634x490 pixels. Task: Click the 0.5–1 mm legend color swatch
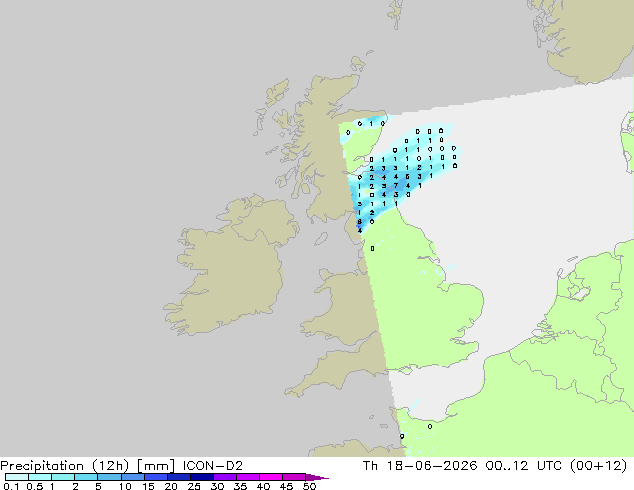pyautogui.click(x=40, y=477)
